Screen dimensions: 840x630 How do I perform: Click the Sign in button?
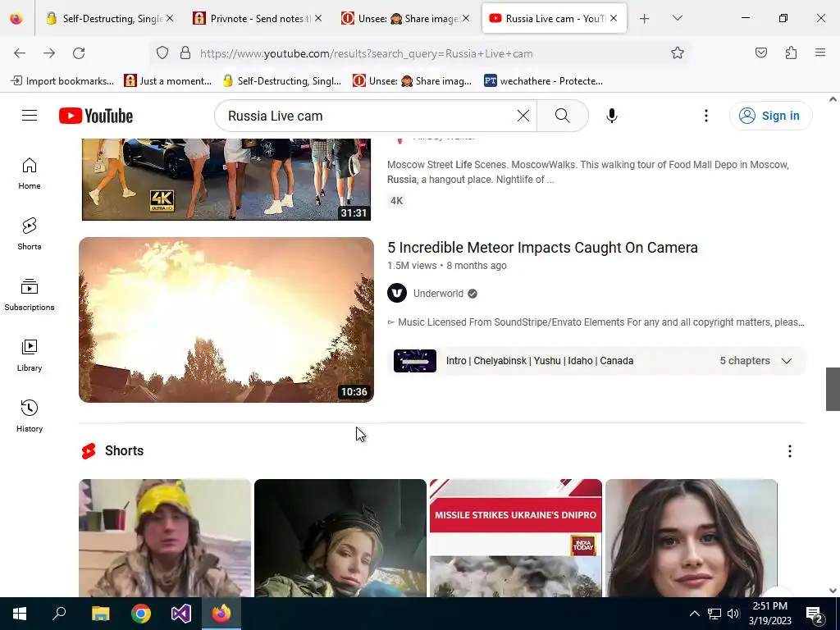tap(770, 116)
